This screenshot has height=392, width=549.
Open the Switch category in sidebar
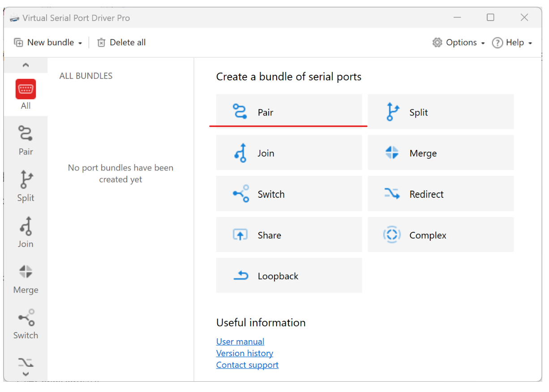(26, 324)
